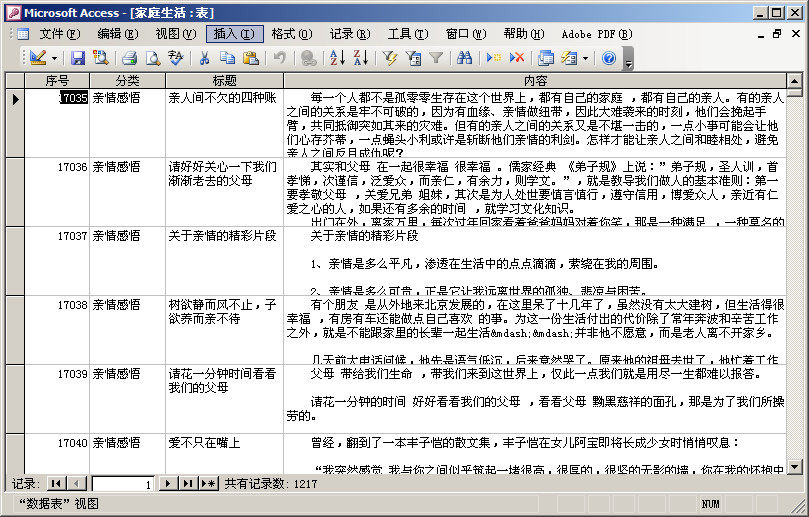Save the table with the floppy icon
The height and width of the screenshot is (517, 809).
(78, 58)
